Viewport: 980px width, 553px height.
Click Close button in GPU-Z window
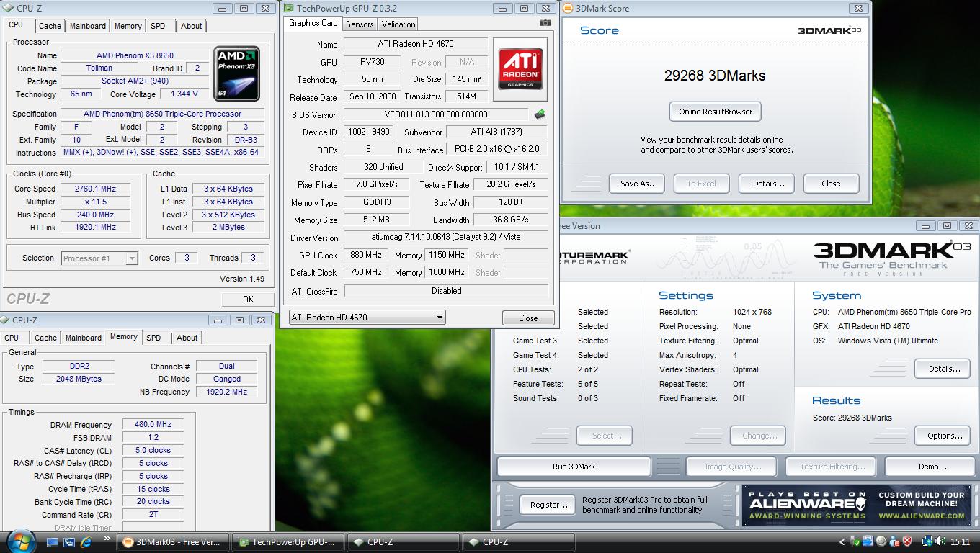click(x=528, y=318)
